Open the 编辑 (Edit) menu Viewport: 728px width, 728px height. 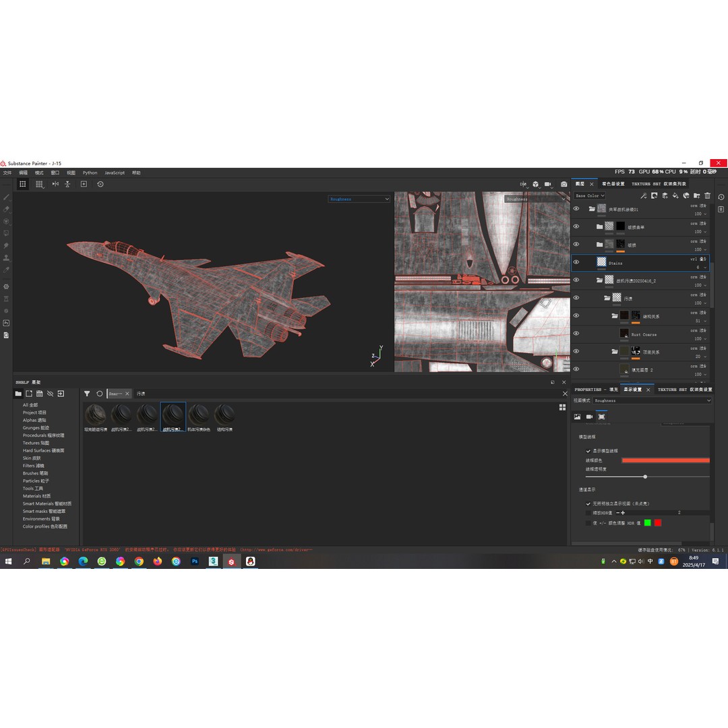click(23, 173)
